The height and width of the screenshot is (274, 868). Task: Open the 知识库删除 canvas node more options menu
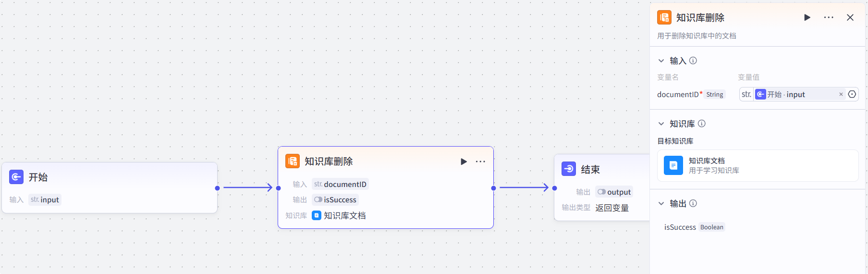point(480,162)
